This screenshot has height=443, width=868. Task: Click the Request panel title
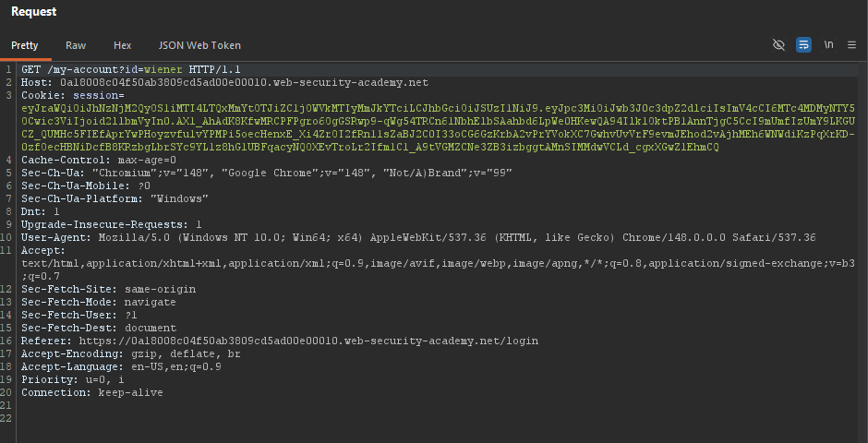point(34,12)
